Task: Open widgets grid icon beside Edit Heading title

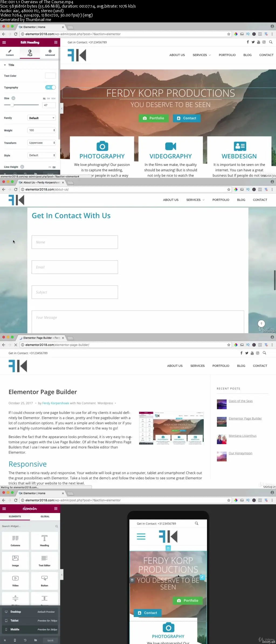Action: coord(56,42)
